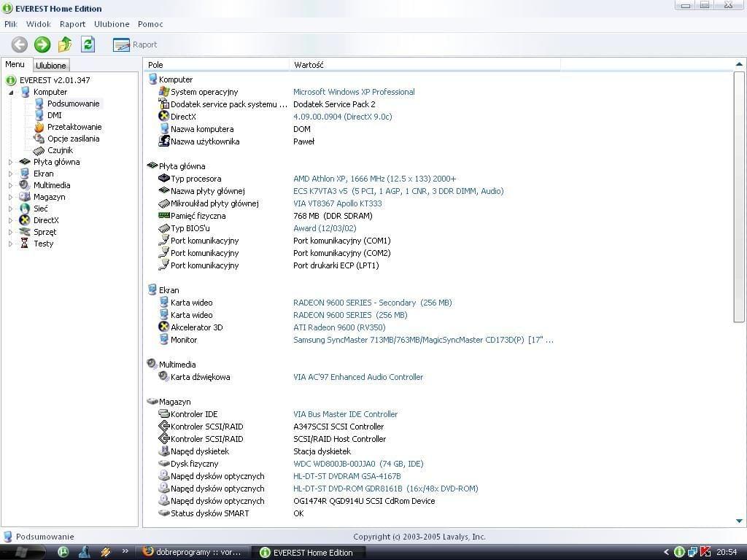The height and width of the screenshot is (560, 747).
Task: Expand the Ekran tree node
Action: pyautogui.click(x=10, y=174)
